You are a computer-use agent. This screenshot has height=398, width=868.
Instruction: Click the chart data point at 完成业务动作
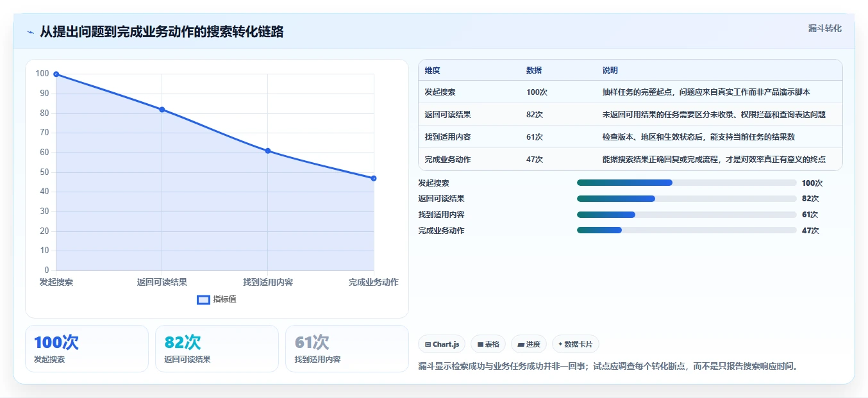tap(374, 178)
